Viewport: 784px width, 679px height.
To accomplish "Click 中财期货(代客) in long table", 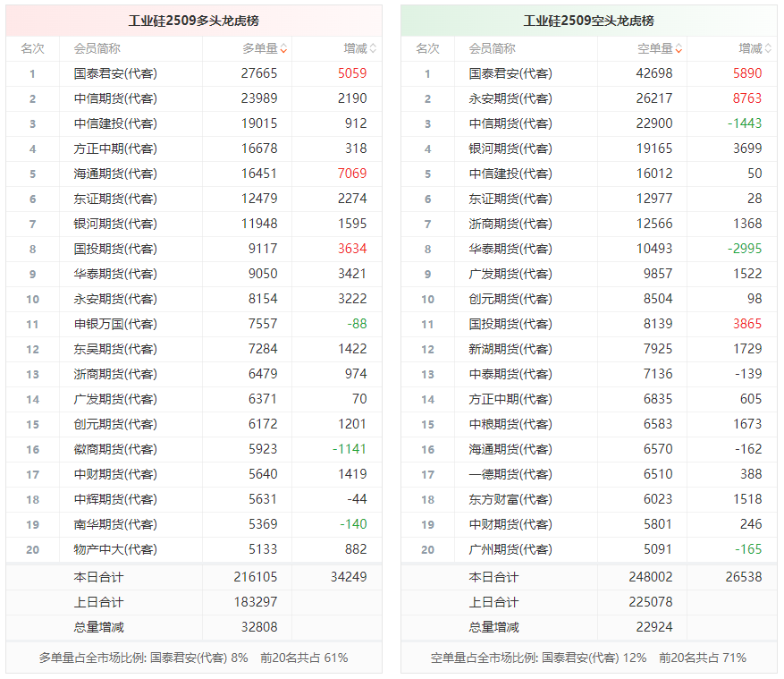I will pyautogui.click(x=115, y=474).
